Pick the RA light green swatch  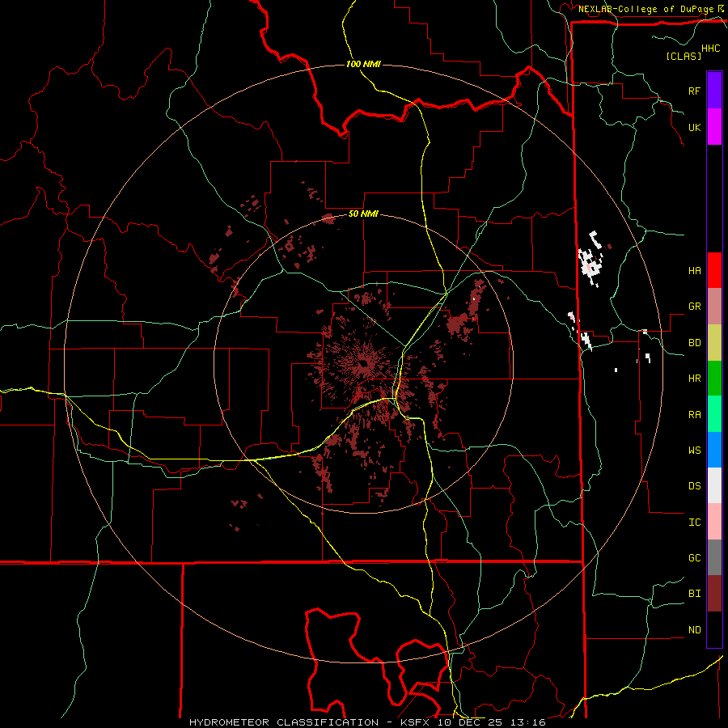pos(714,414)
